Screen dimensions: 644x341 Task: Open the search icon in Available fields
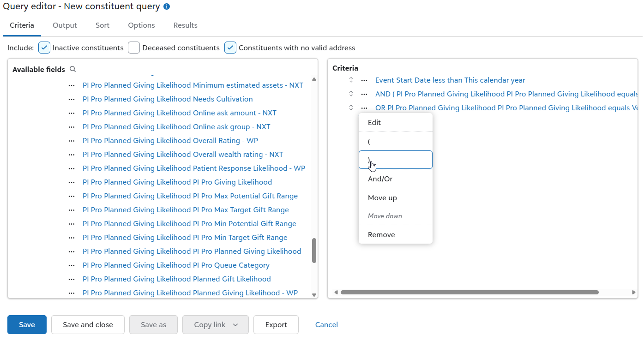coord(72,69)
